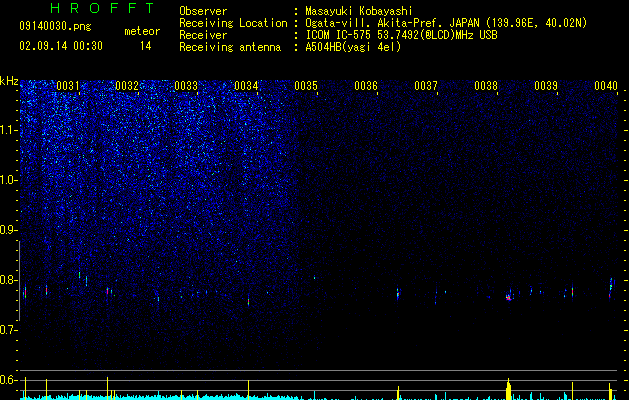Click the Receiving antenna label
629x400 pixels.
(230, 47)
